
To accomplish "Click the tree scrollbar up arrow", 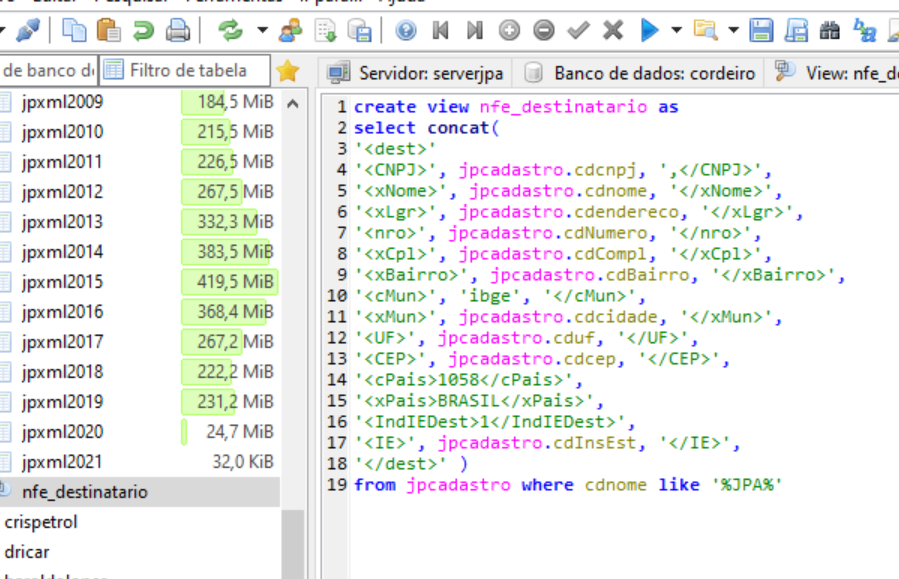I will [293, 103].
